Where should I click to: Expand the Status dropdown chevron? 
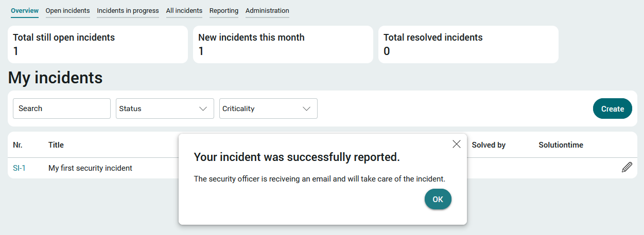(203, 109)
